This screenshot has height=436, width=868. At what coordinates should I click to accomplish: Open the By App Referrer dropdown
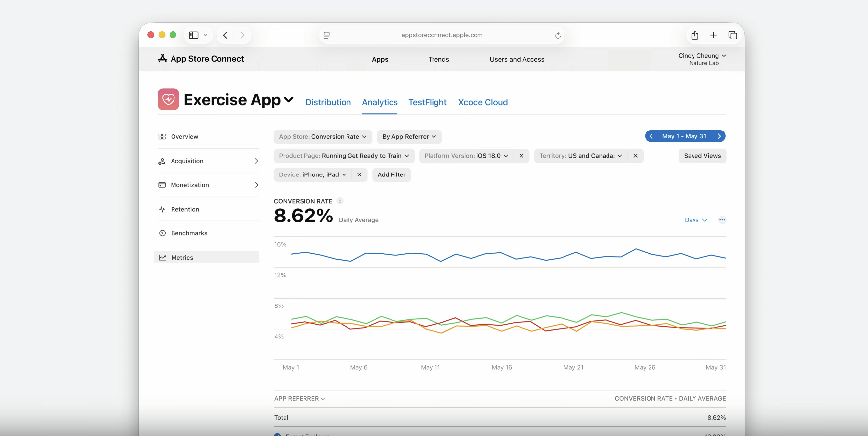pos(409,137)
